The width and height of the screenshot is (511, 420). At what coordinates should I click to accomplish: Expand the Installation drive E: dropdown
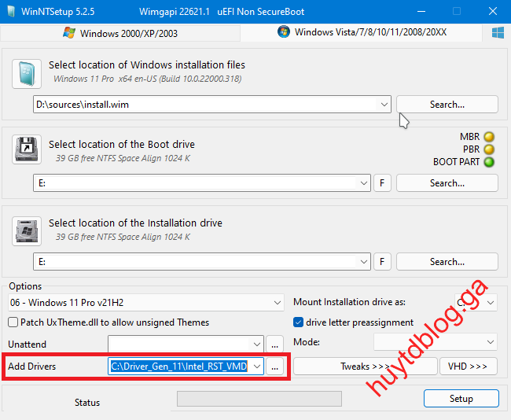(364, 262)
